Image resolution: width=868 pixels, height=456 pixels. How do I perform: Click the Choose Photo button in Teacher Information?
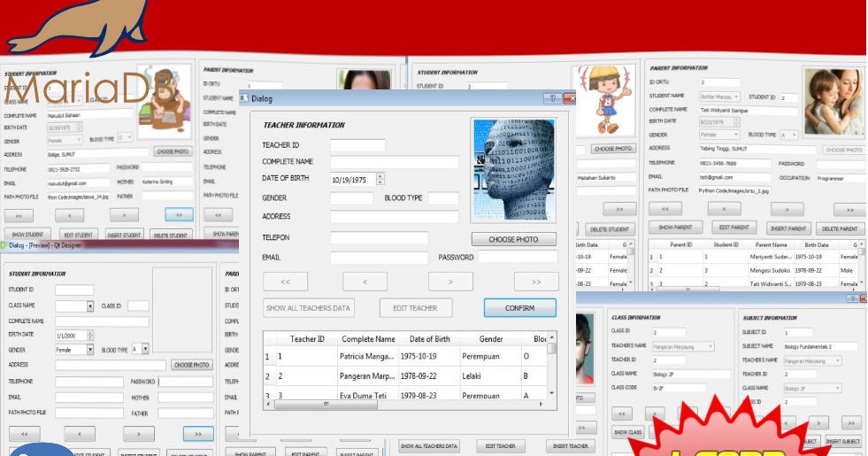tap(514, 239)
